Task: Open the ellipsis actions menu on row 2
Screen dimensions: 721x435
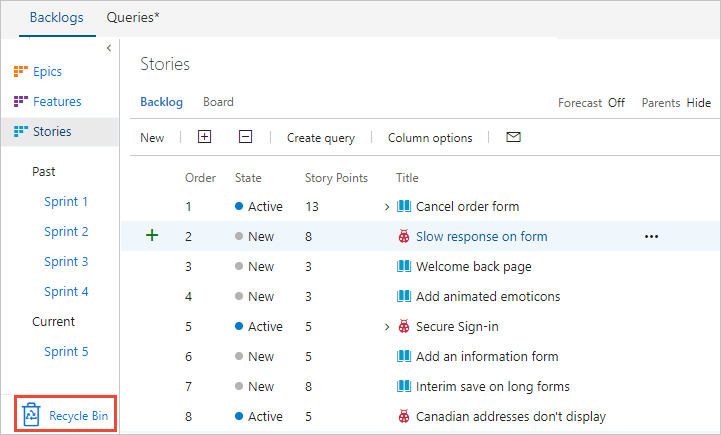Action: pyautogui.click(x=652, y=237)
